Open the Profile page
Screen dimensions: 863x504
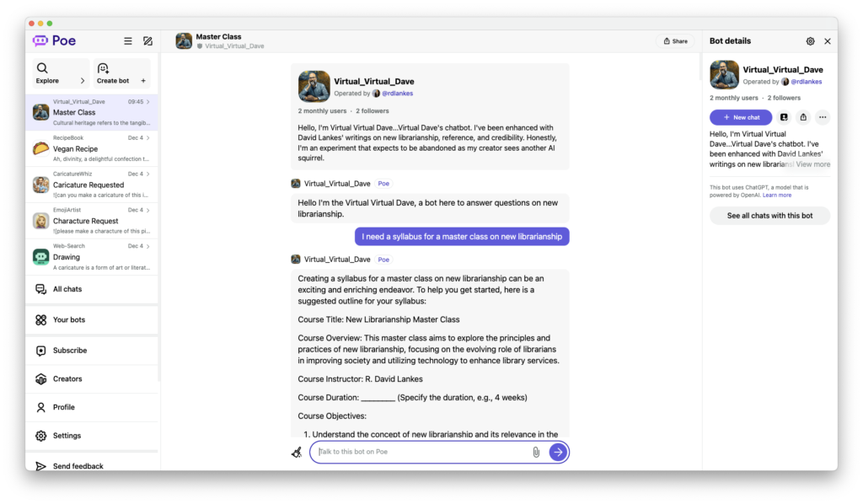(91, 407)
